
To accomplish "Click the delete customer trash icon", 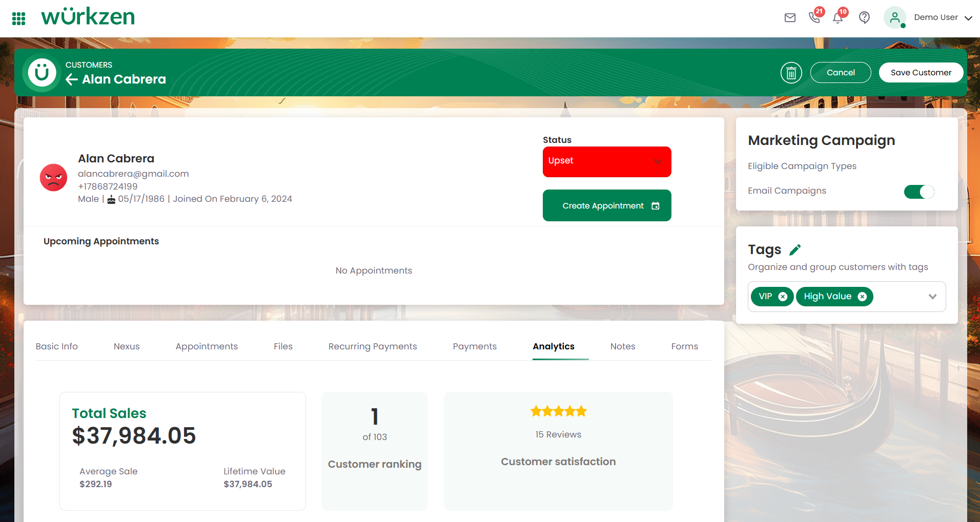I will point(791,73).
